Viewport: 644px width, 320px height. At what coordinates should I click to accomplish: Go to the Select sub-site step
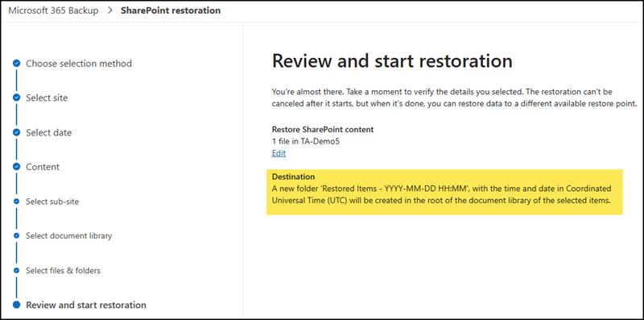[x=52, y=202]
